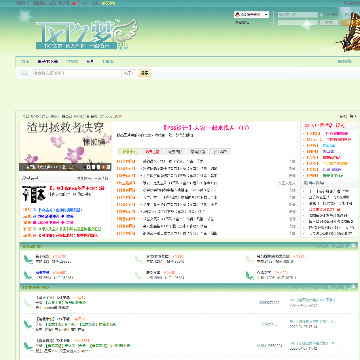Image resolution: width=360 pixels, height=360 pixels.
Task: Open the QQ login dropdown with penguin icon
Action: 251,14
